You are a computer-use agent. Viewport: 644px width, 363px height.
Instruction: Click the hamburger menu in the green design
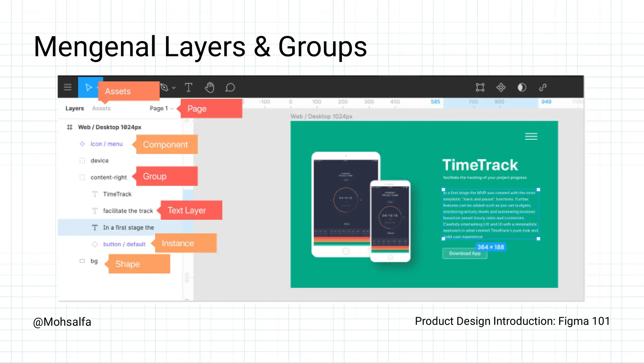click(x=531, y=136)
